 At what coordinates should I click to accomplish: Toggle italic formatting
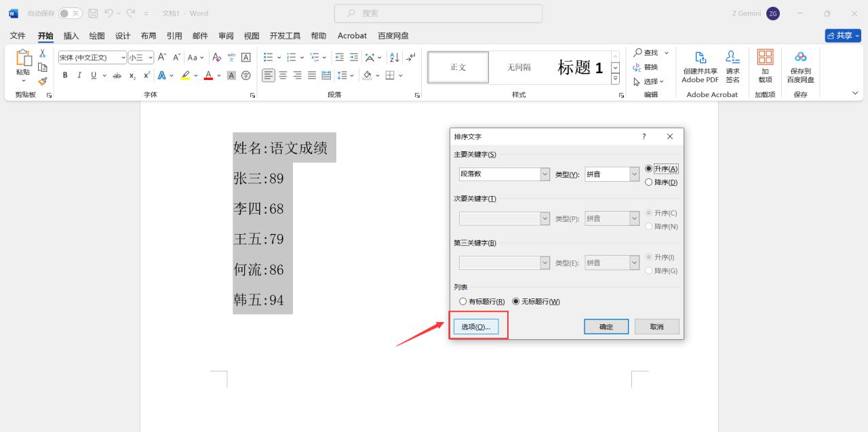pyautogui.click(x=79, y=75)
